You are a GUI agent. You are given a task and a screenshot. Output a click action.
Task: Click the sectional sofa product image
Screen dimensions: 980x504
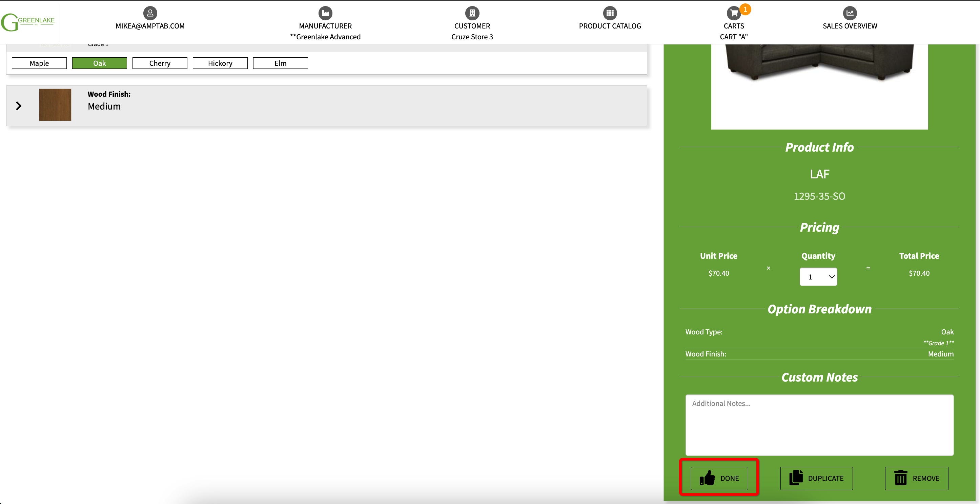(819, 65)
